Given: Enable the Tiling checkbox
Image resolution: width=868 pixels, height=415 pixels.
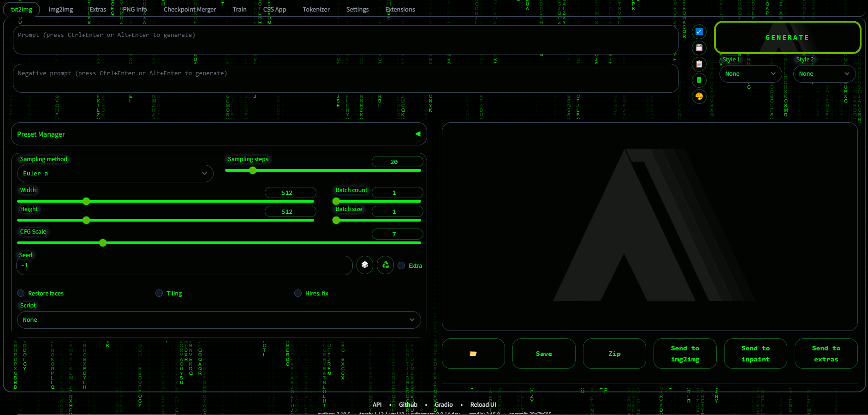Looking at the screenshot, I should pos(159,293).
